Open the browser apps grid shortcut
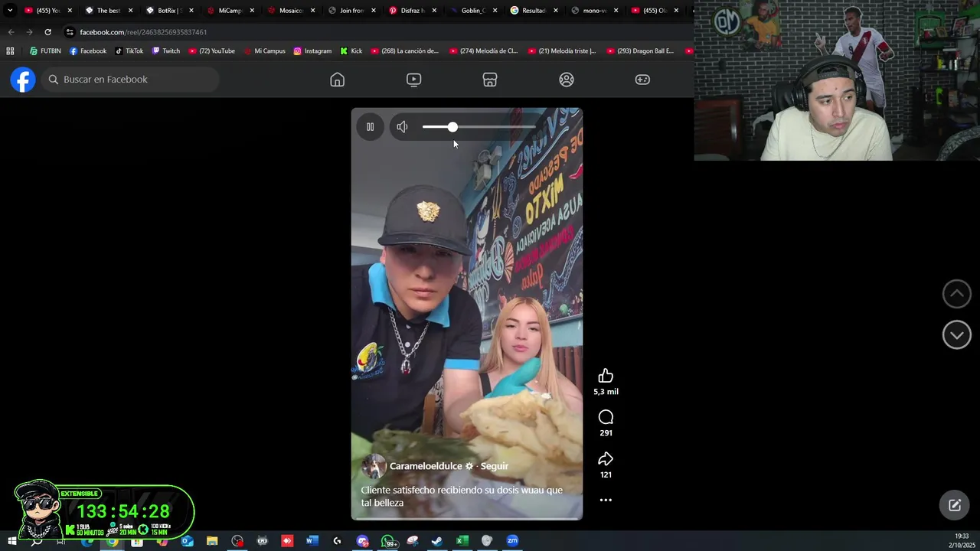Image resolution: width=980 pixels, height=551 pixels. 10,51
